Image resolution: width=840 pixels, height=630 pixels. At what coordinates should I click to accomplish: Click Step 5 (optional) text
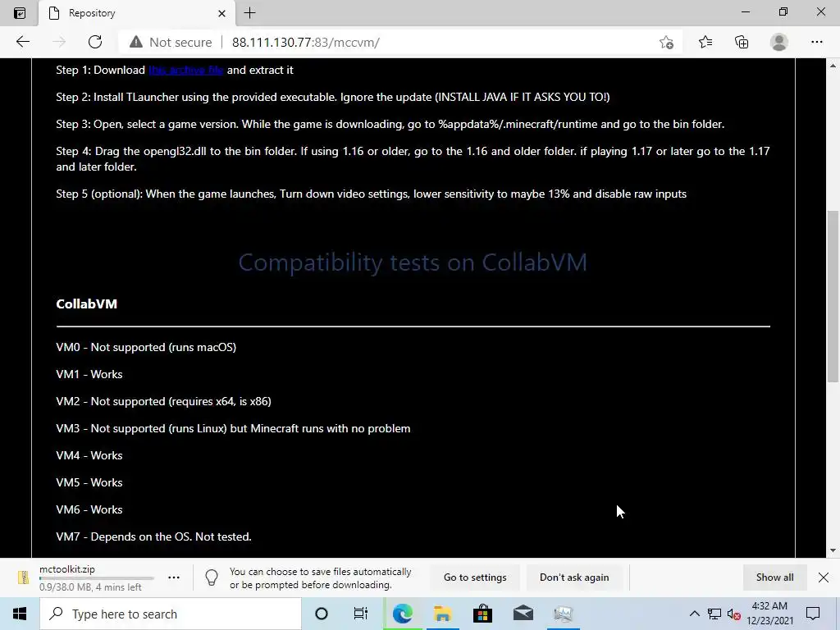372,194
